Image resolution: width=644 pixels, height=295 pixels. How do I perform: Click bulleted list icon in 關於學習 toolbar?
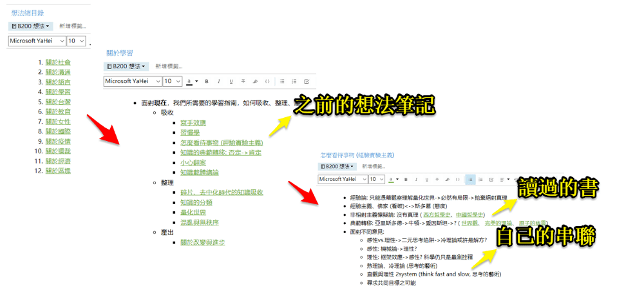pyautogui.click(x=281, y=82)
